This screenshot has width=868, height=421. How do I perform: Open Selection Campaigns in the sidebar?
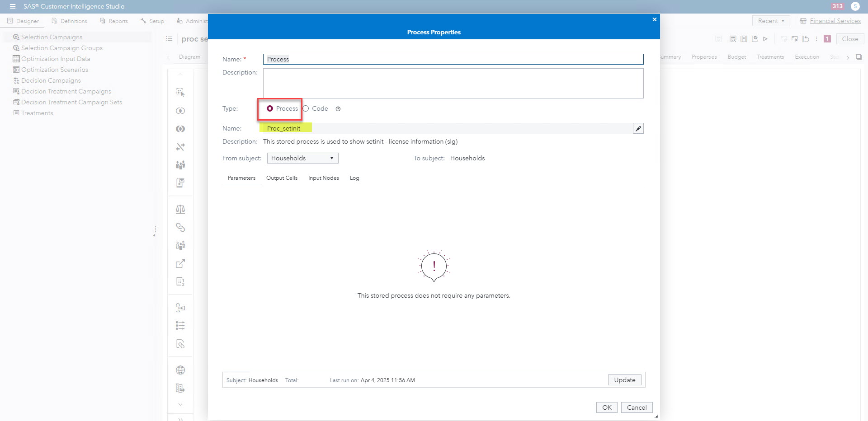click(x=52, y=37)
